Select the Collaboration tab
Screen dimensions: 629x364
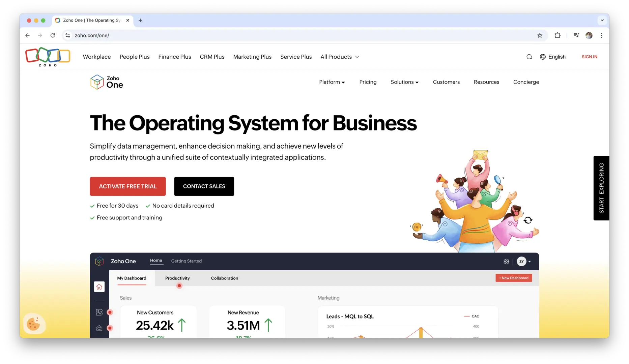[225, 278]
